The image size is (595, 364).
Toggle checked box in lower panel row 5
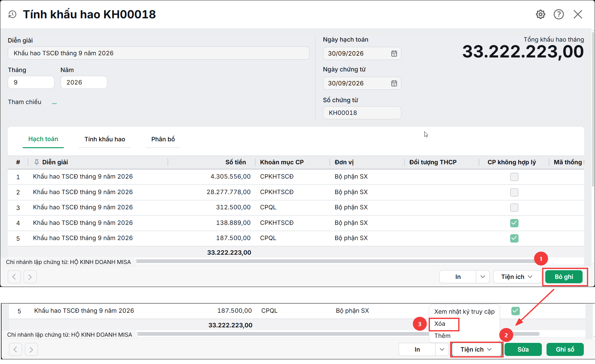tap(515, 311)
